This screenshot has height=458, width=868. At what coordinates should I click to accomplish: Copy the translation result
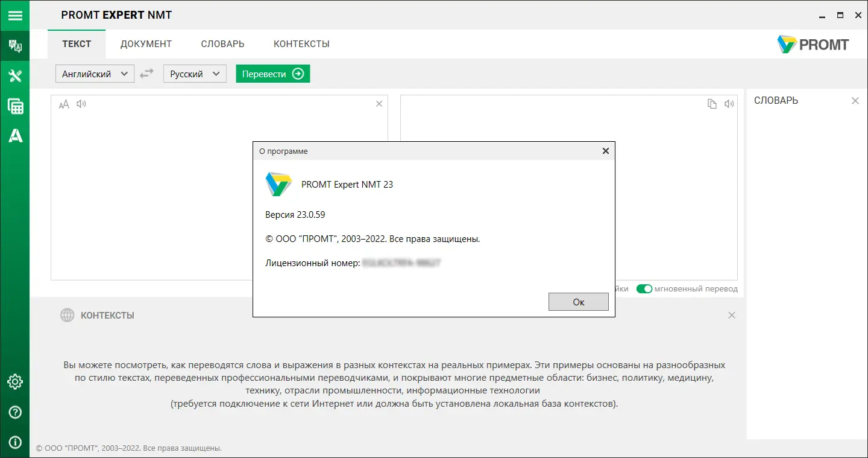coord(712,104)
